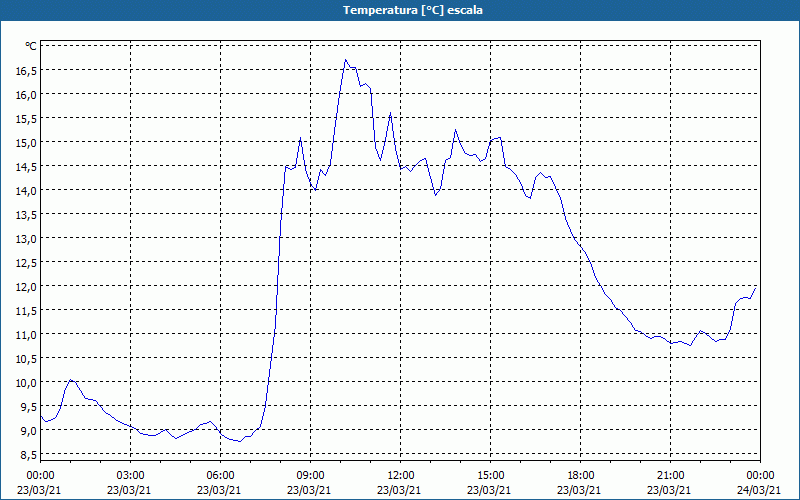Click the 06:00 time label
The height and width of the screenshot is (500, 800).
[x=220, y=475]
